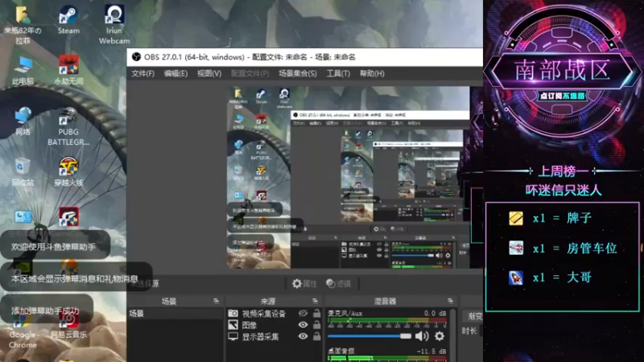
Task: Click the 欢迎使用斗鱼弹幕助手 message
Action: pos(55,247)
